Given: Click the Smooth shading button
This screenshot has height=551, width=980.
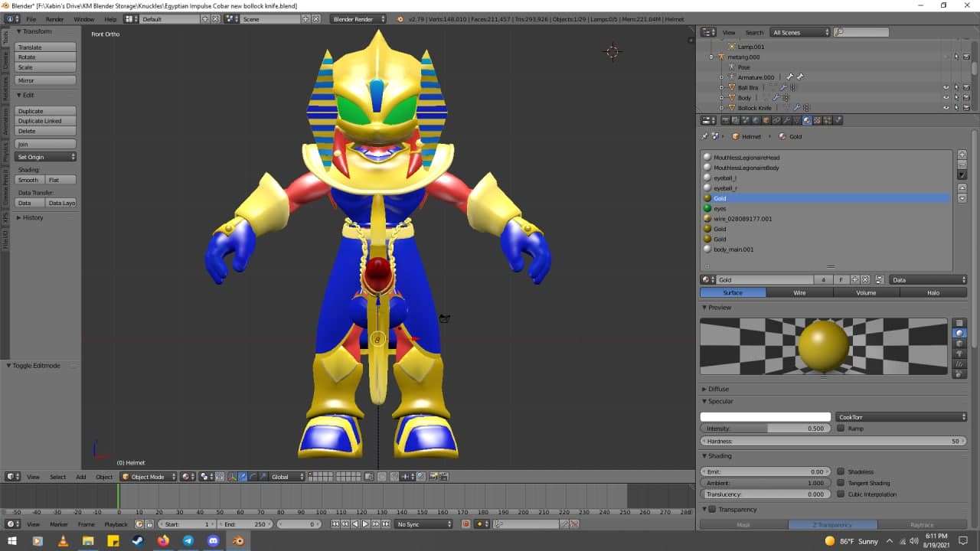Looking at the screenshot, I should click(28, 180).
